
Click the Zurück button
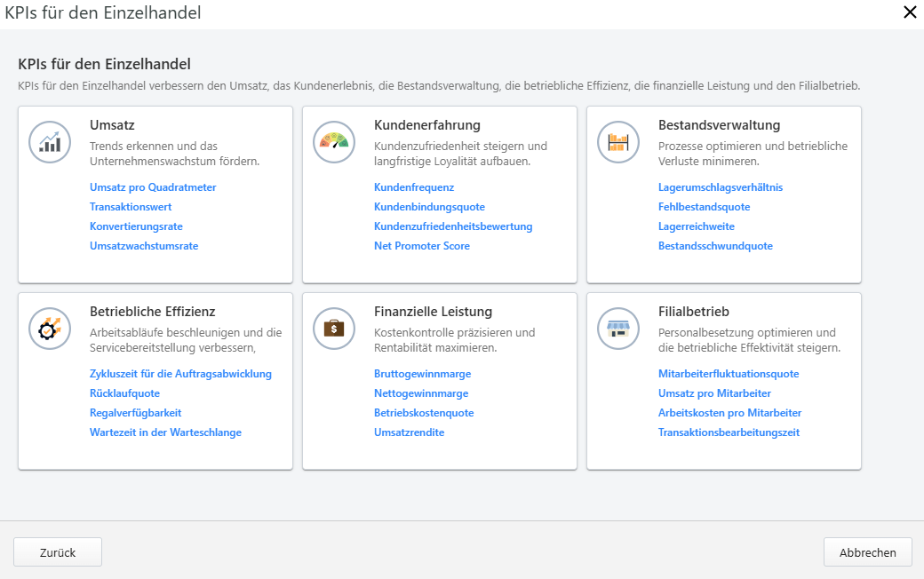click(x=57, y=551)
